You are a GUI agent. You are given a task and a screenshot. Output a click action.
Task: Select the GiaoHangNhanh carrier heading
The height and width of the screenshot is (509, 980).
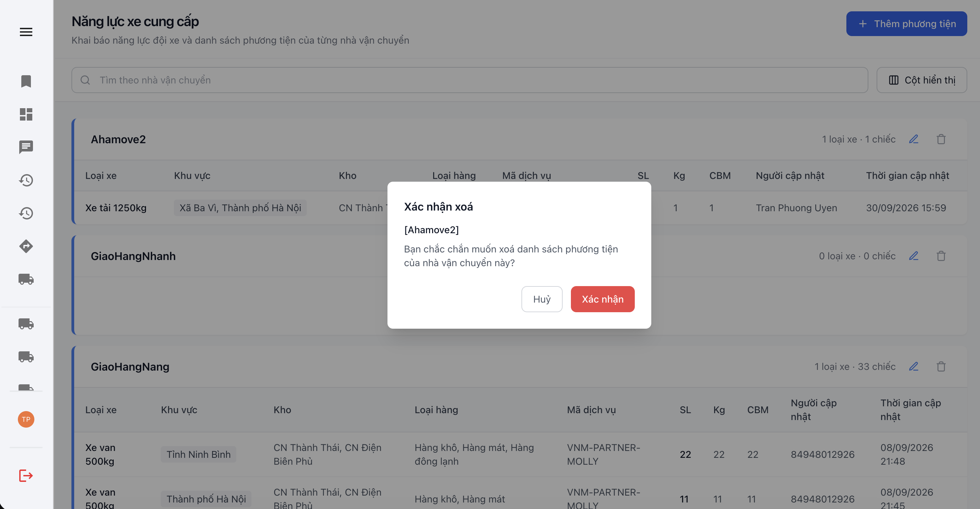click(133, 256)
